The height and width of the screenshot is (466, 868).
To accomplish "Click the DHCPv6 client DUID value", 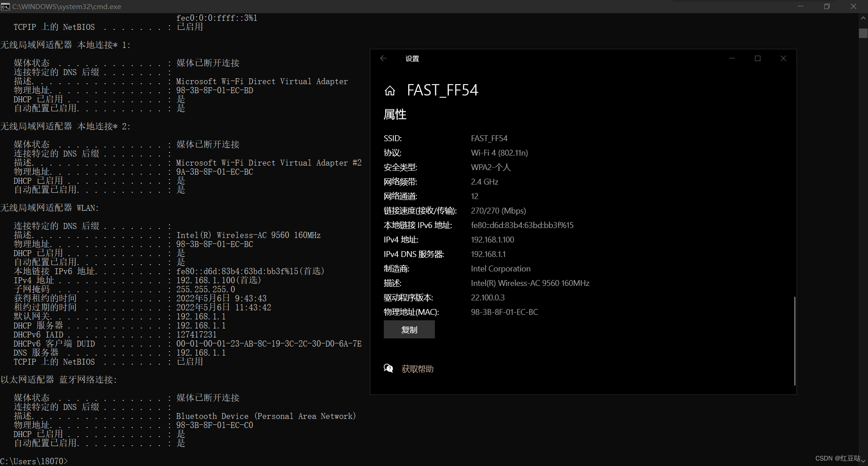I will pyautogui.click(x=269, y=344).
